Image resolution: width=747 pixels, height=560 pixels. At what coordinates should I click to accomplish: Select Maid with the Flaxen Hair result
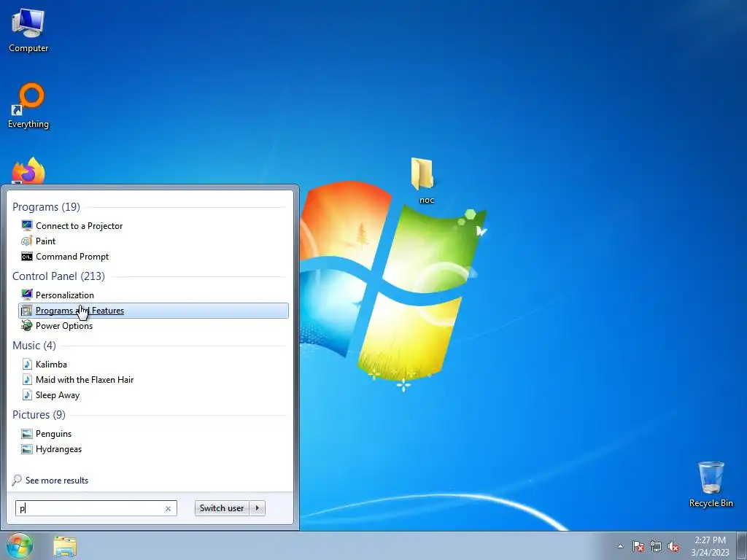153,379
